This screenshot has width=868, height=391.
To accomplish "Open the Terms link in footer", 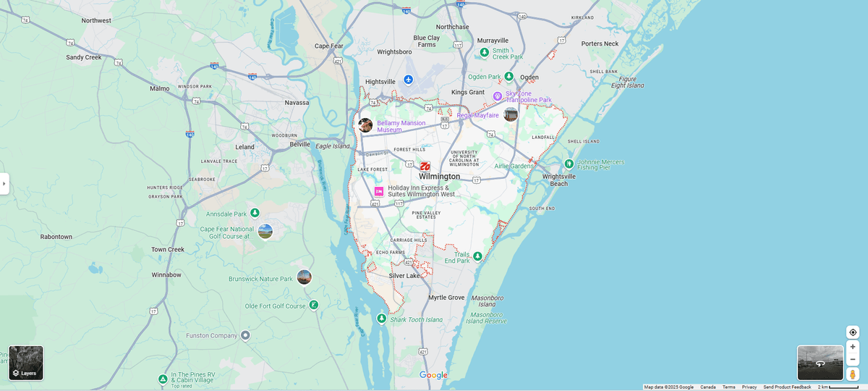I will tap(728, 387).
